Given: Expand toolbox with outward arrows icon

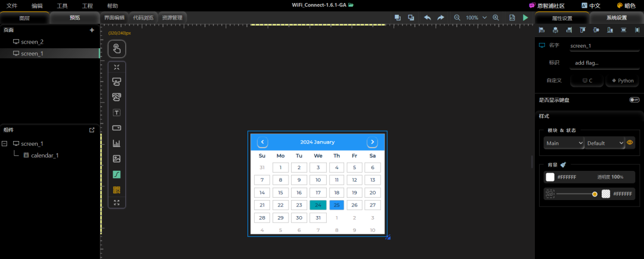Looking at the screenshot, I should click(117, 202).
